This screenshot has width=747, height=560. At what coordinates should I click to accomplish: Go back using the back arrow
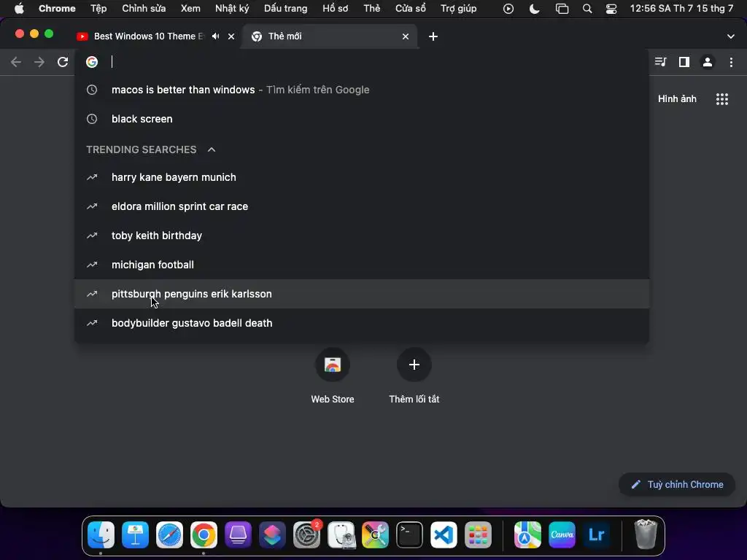pyautogui.click(x=16, y=62)
